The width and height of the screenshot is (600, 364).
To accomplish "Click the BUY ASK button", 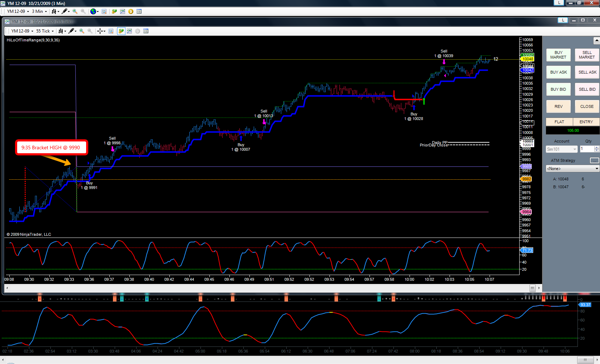I will [x=558, y=72].
